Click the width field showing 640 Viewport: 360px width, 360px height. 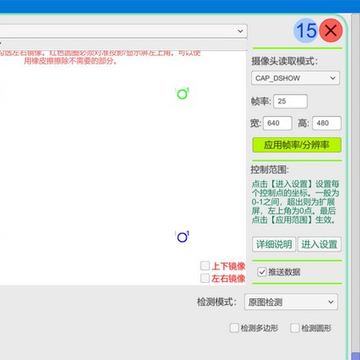pyautogui.click(x=277, y=123)
